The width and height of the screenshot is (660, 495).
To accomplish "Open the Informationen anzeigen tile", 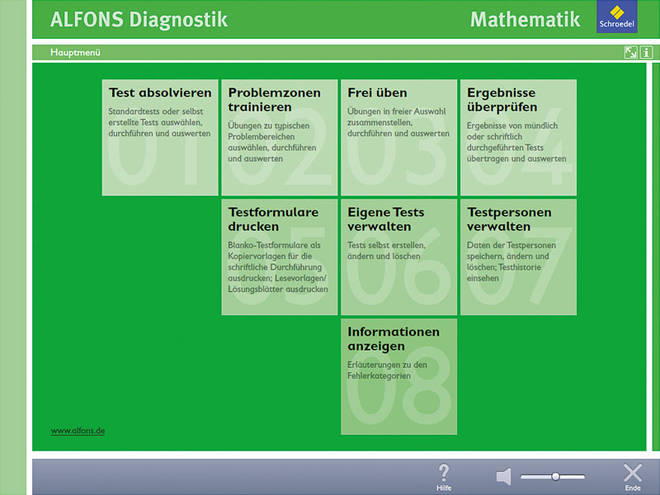I will pos(399,377).
